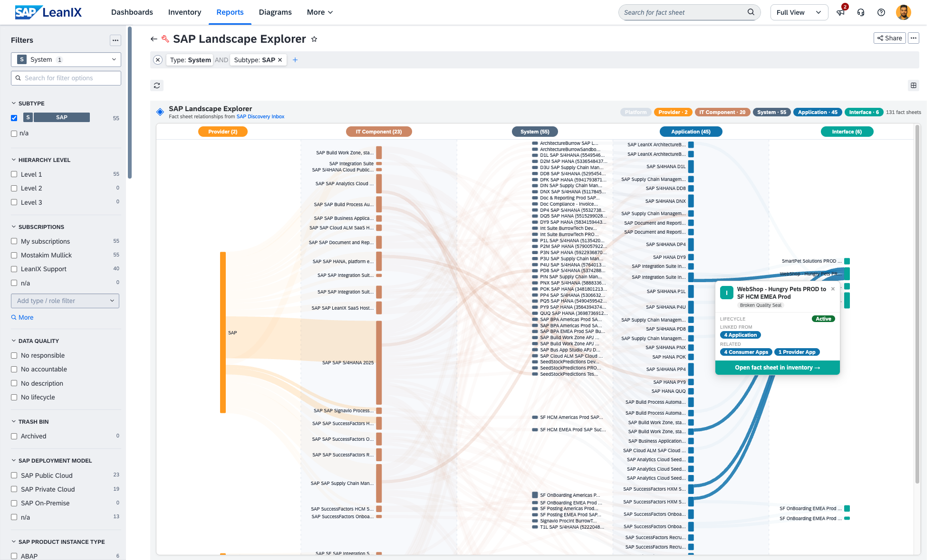This screenshot has height=560, width=934.
Task: Click the interface 'I' icon in popup
Action: tap(727, 293)
